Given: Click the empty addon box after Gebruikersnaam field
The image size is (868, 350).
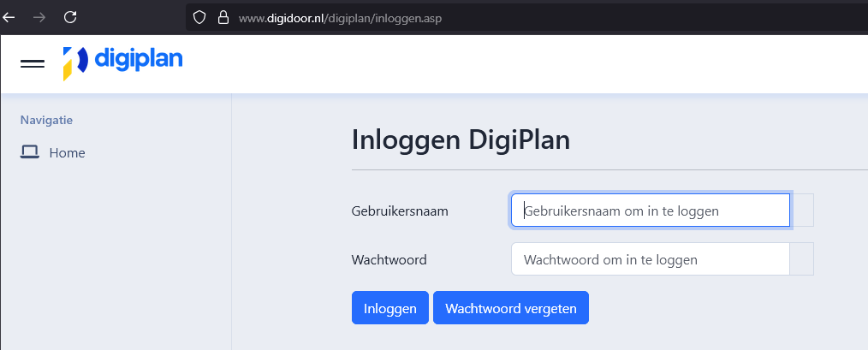Looking at the screenshot, I should (801, 211).
